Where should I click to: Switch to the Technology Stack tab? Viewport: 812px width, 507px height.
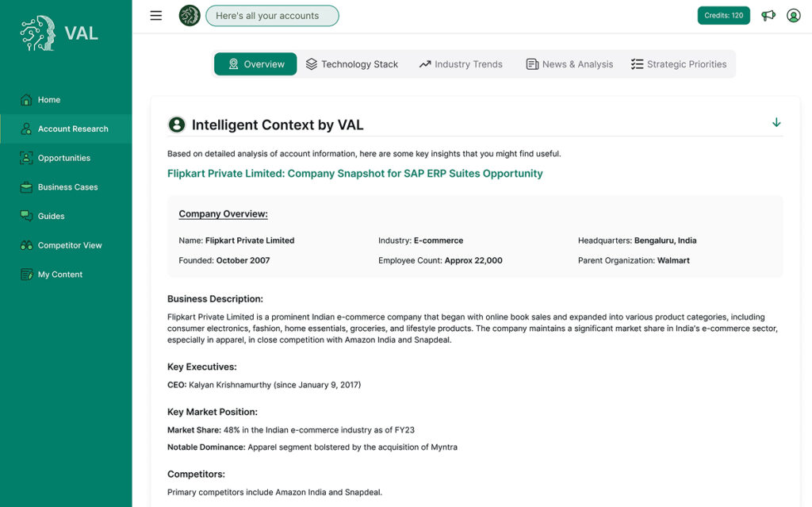pos(351,64)
